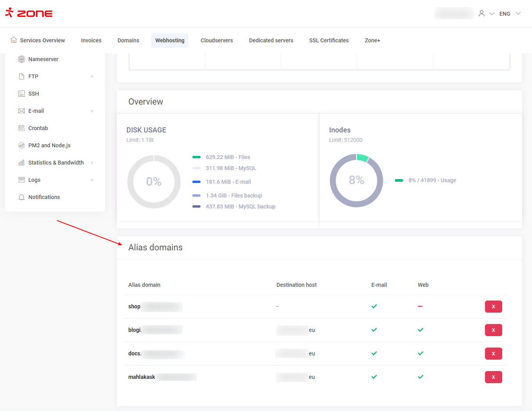Click the user account icon in the header
The image size is (532, 411).
pyautogui.click(x=481, y=14)
